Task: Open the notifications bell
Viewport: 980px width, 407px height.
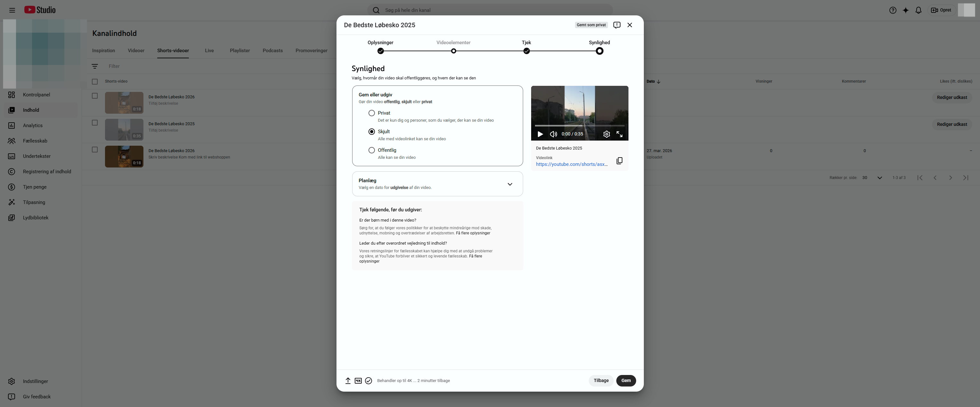Action: (918, 10)
